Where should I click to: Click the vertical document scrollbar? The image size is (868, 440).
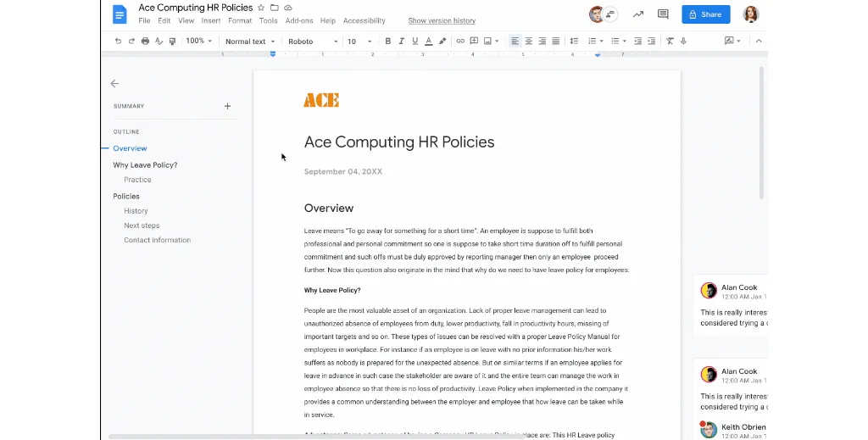(x=761, y=133)
